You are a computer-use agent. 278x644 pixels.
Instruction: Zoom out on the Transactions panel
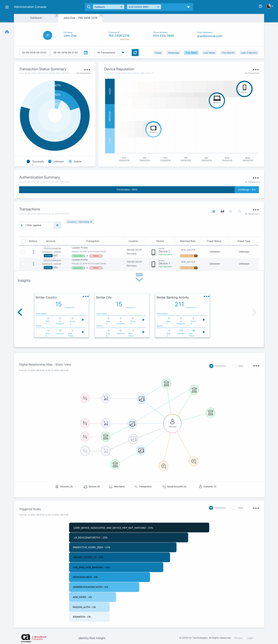click(x=240, y=212)
